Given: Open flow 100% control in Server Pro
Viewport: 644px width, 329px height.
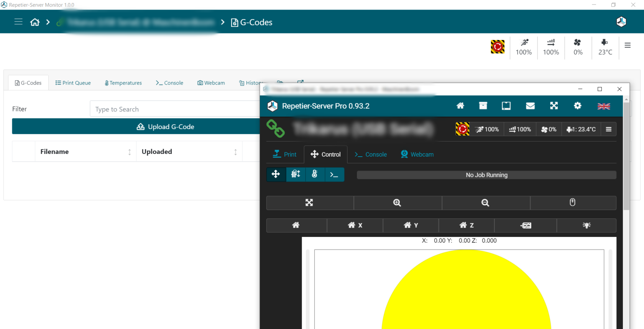Looking at the screenshot, I should 520,129.
